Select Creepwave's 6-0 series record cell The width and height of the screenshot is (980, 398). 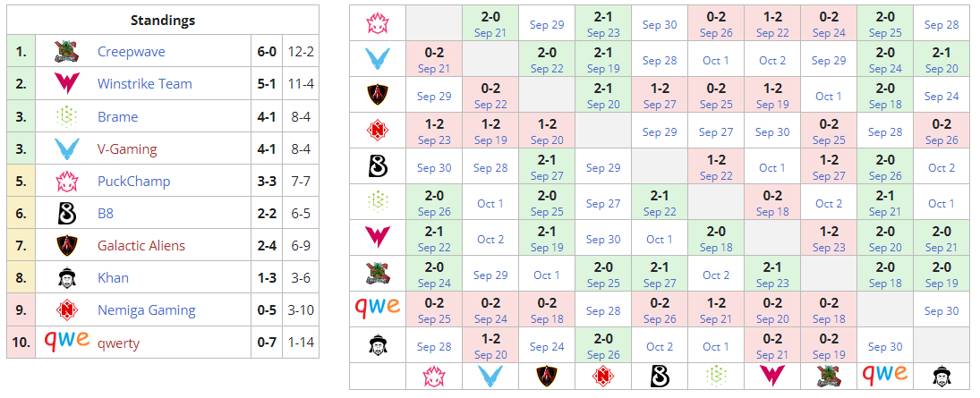tap(266, 52)
